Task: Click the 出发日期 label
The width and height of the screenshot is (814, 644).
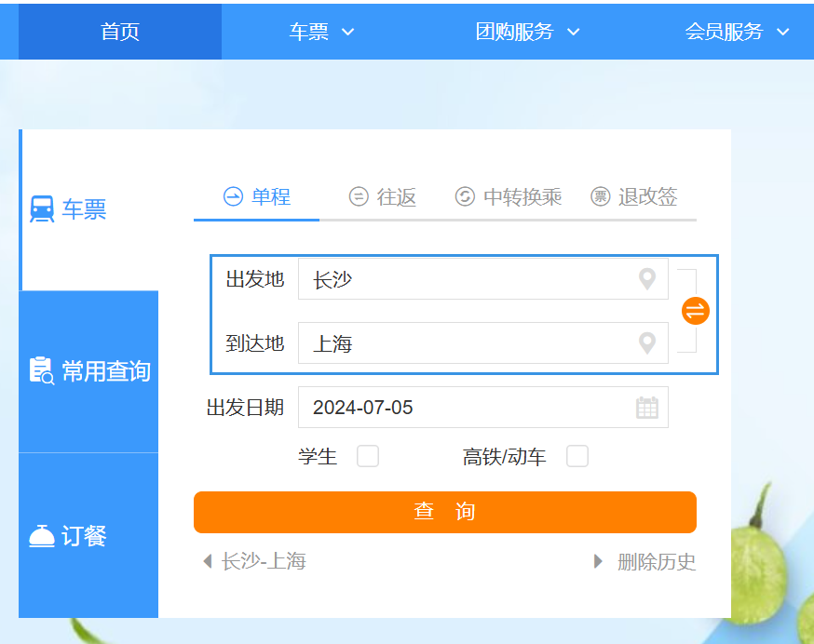Action: [245, 408]
